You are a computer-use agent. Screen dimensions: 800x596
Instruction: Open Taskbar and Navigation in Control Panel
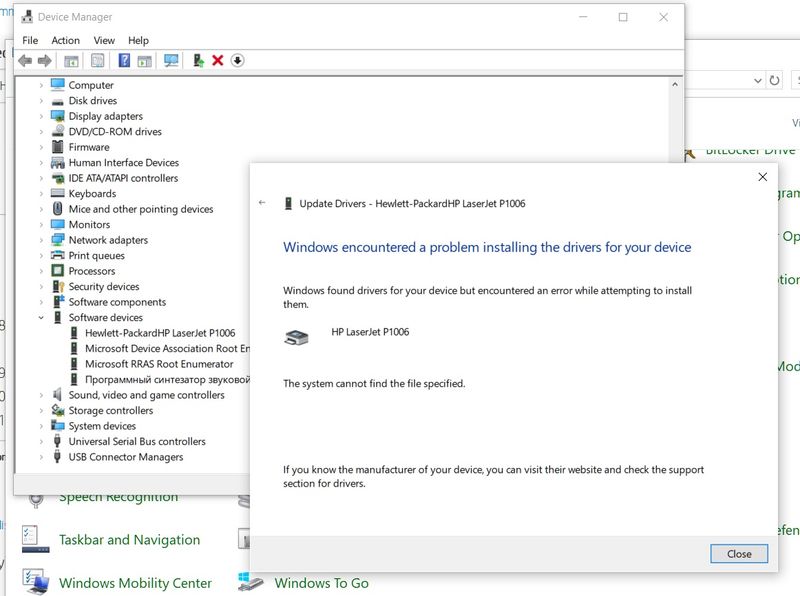(130, 539)
